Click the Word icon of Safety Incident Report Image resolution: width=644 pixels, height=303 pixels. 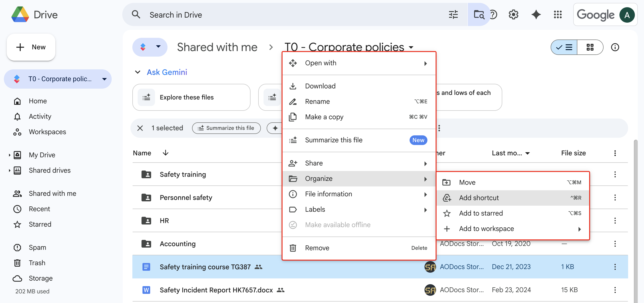tap(146, 290)
